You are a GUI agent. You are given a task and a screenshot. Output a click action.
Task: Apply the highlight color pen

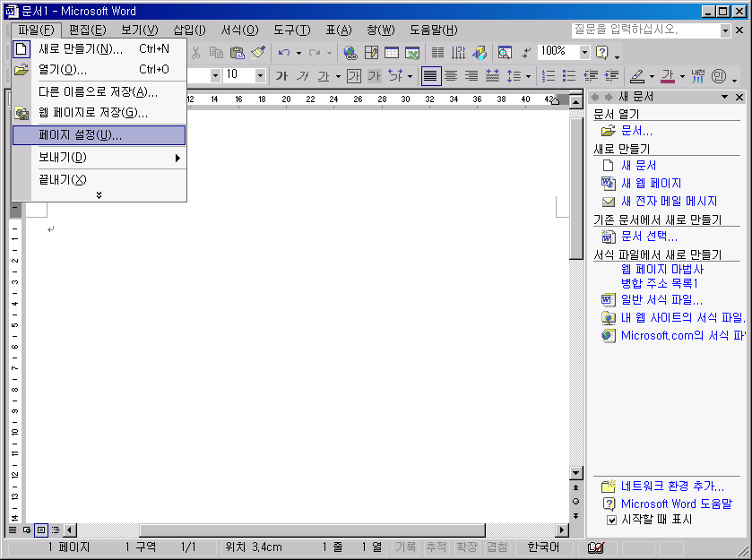637,76
